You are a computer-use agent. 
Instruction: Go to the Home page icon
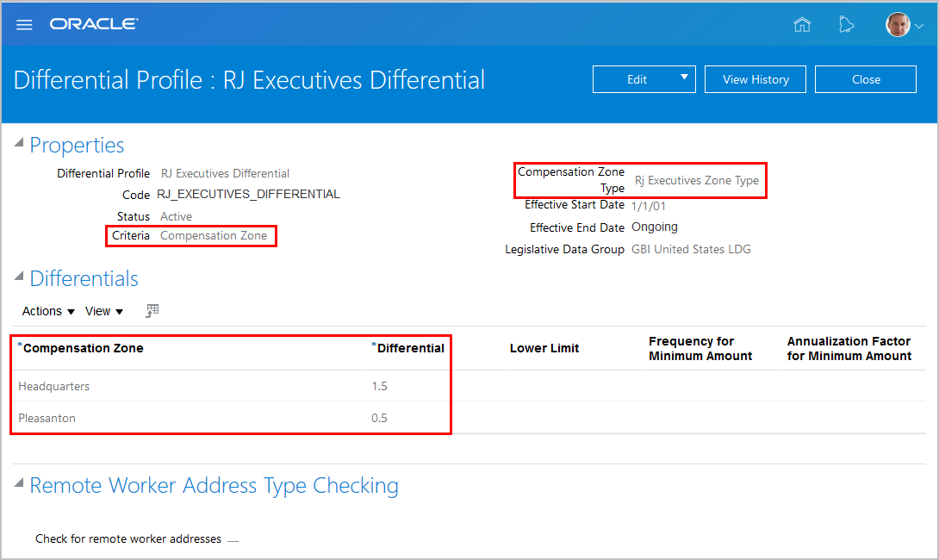point(802,25)
